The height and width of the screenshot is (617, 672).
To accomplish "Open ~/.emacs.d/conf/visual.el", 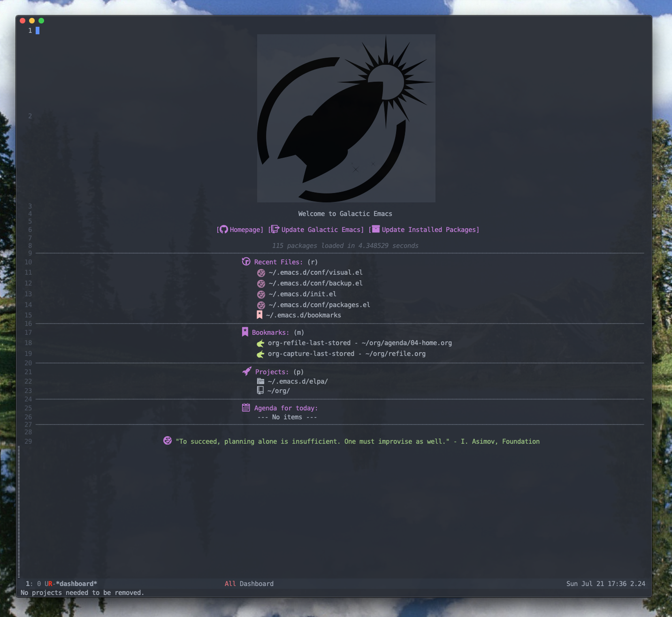I will point(315,272).
